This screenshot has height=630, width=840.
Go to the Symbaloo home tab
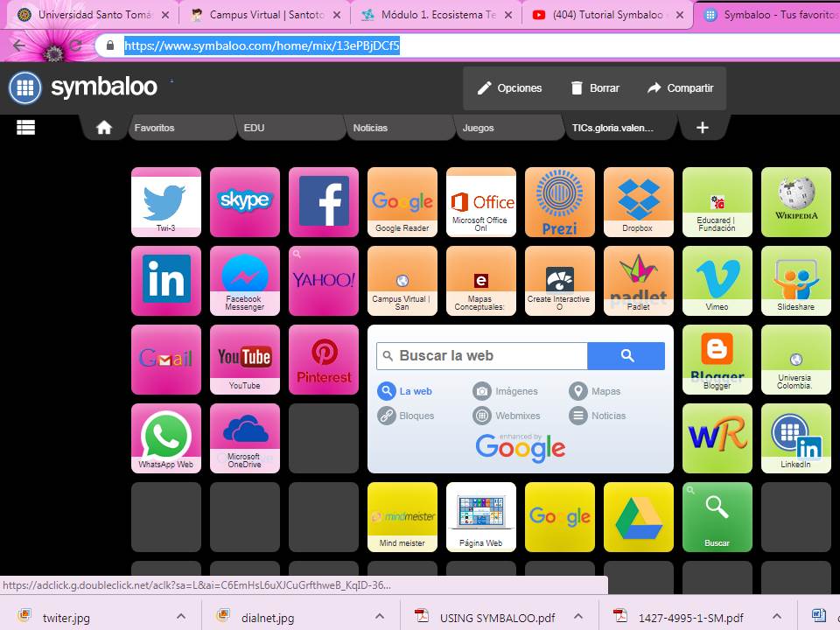pos(104,128)
